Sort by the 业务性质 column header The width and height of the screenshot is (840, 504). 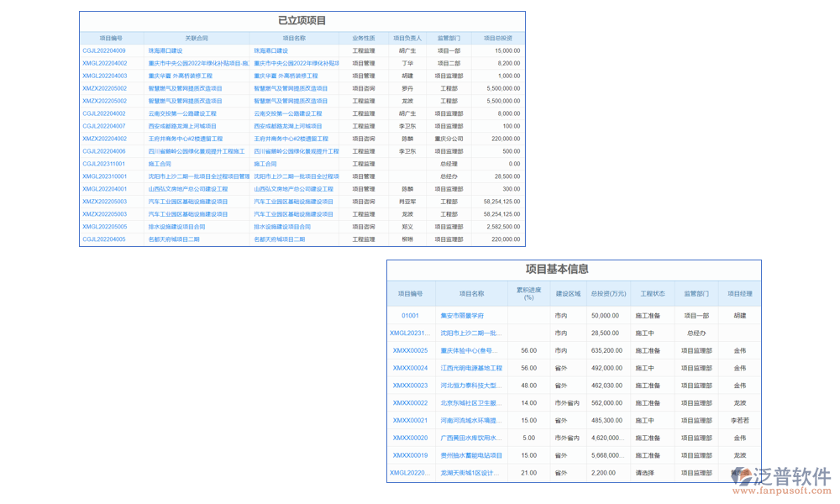(x=364, y=38)
